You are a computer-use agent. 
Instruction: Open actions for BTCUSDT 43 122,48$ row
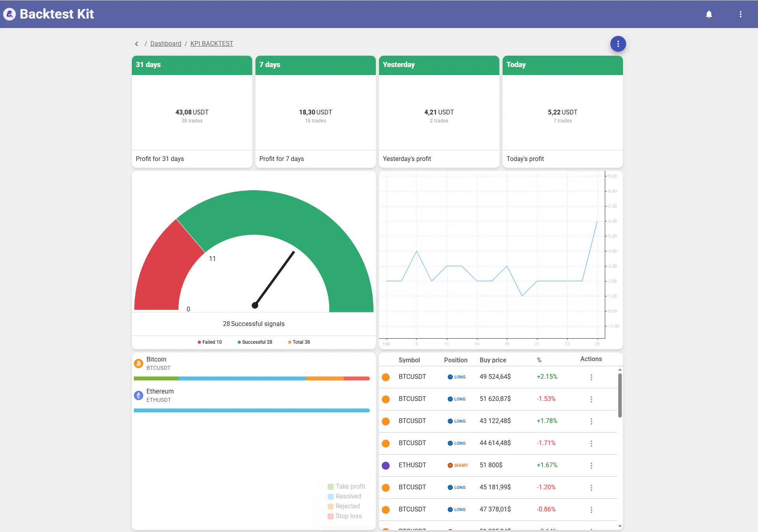point(591,421)
